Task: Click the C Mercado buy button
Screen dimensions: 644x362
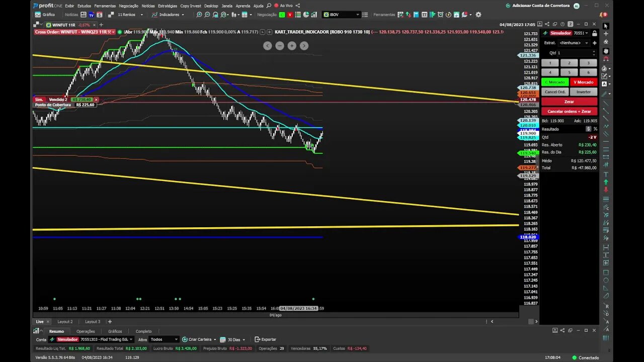Action: (x=555, y=82)
